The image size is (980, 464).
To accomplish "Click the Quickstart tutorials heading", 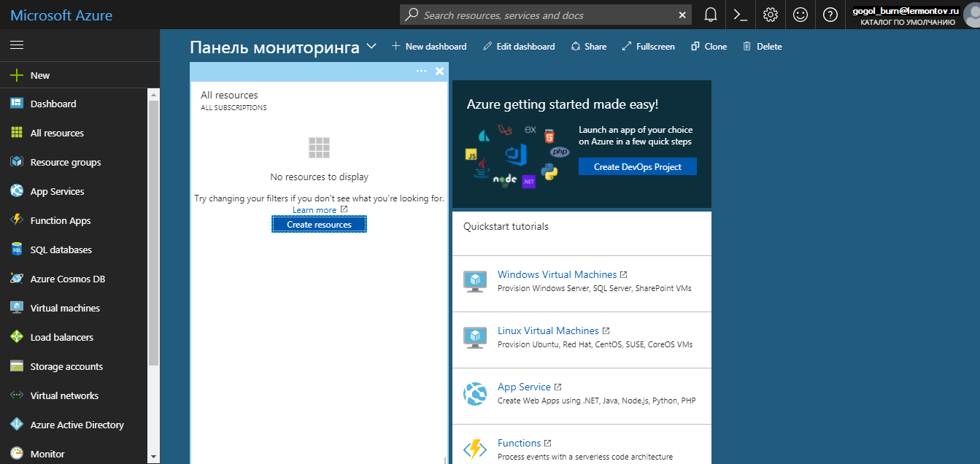I will (x=506, y=226).
